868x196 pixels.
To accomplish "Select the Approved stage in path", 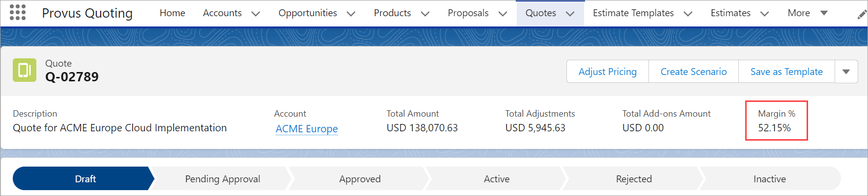I will point(360,179).
